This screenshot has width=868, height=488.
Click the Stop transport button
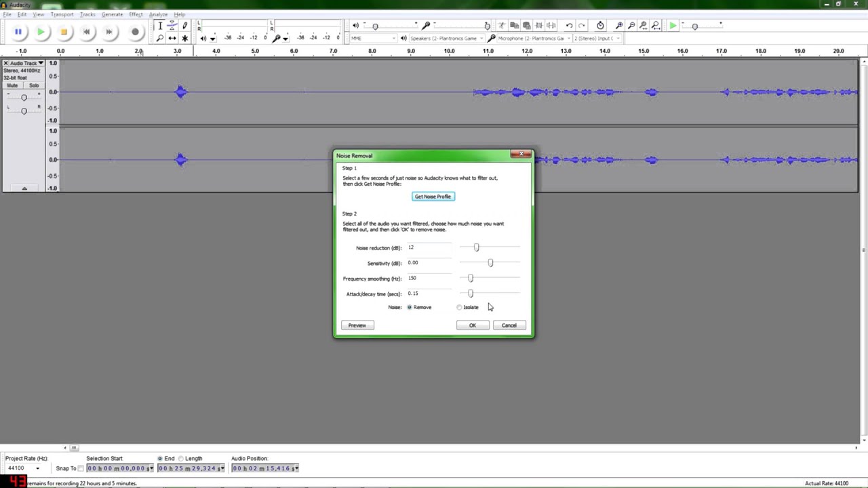[64, 32]
